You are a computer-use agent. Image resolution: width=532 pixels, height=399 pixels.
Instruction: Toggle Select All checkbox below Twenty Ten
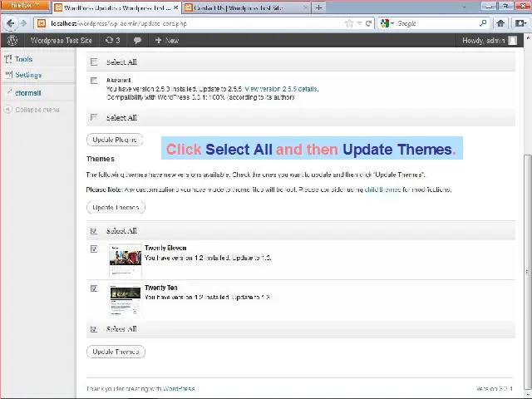(x=94, y=329)
